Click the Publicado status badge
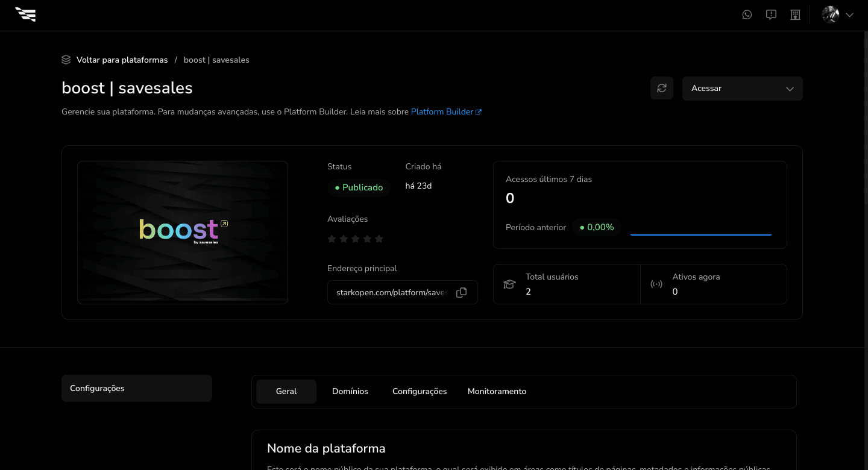The width and height of the screenshot is (868, 470). (359, 187)
